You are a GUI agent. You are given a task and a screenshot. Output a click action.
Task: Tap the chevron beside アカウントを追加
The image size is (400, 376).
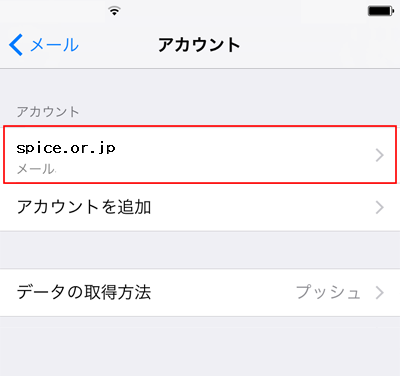click(380, 207)
